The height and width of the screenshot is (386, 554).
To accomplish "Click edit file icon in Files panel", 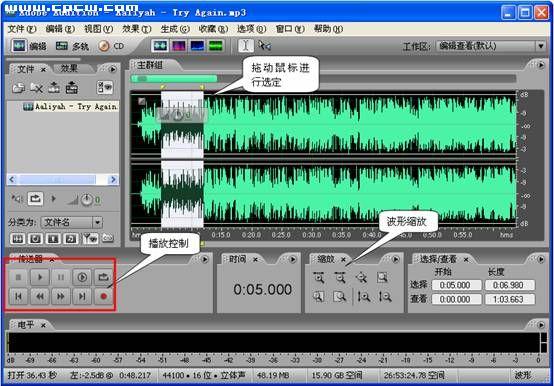I will tap(54, 88).
